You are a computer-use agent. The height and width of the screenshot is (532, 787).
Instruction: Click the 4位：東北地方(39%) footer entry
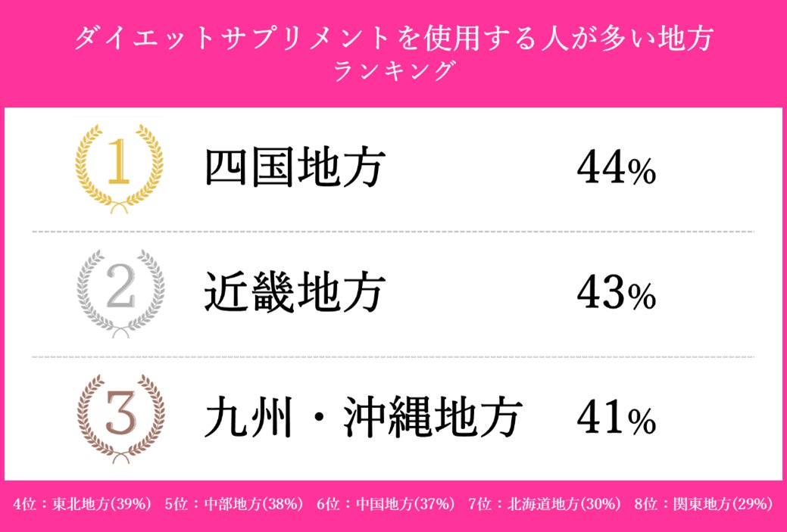83,504
